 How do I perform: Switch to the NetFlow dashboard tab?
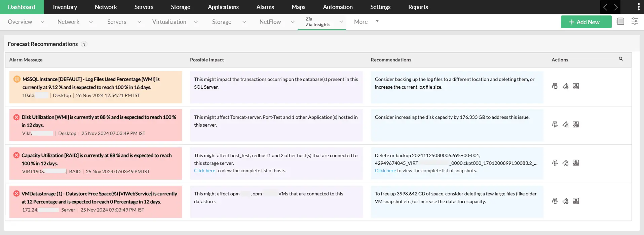270,22
